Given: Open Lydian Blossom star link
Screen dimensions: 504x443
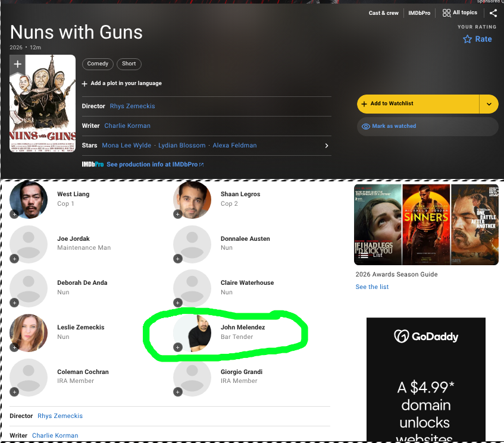Looking at the screenshot, I should pyautogui.click(x=182, y=146).
